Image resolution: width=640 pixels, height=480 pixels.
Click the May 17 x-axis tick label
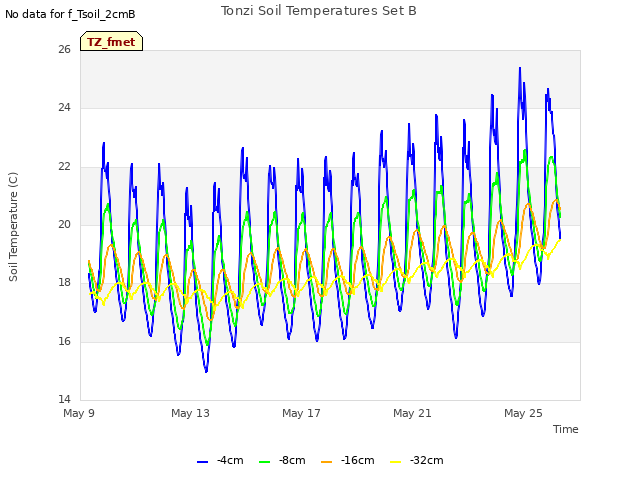pyautogui.click(x=301, y=413)
